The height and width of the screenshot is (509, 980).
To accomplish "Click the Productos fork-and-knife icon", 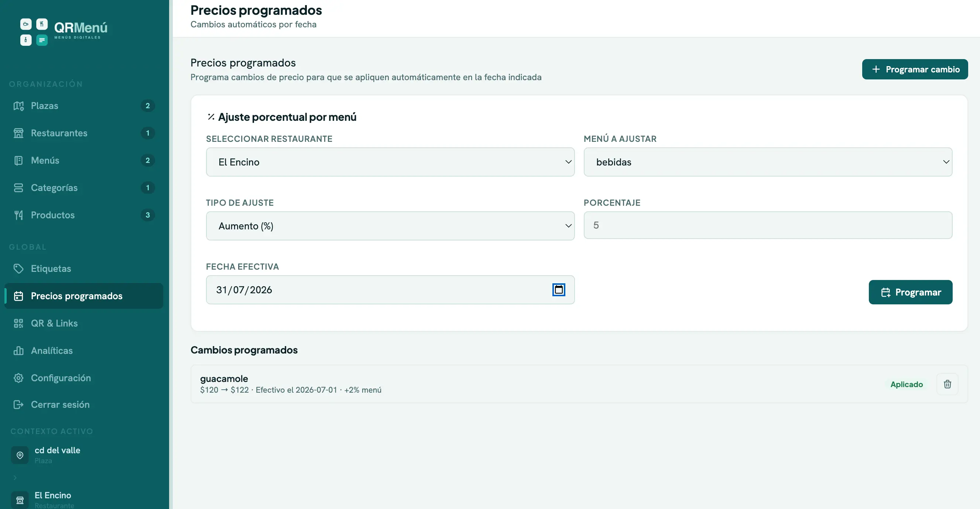I will [x=18, y=215].
